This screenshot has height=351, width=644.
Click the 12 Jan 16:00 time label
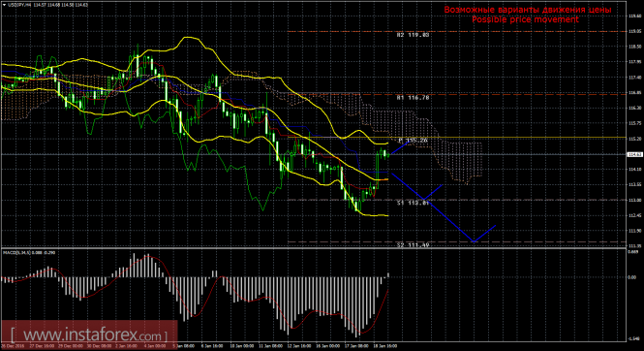point(298,346)
